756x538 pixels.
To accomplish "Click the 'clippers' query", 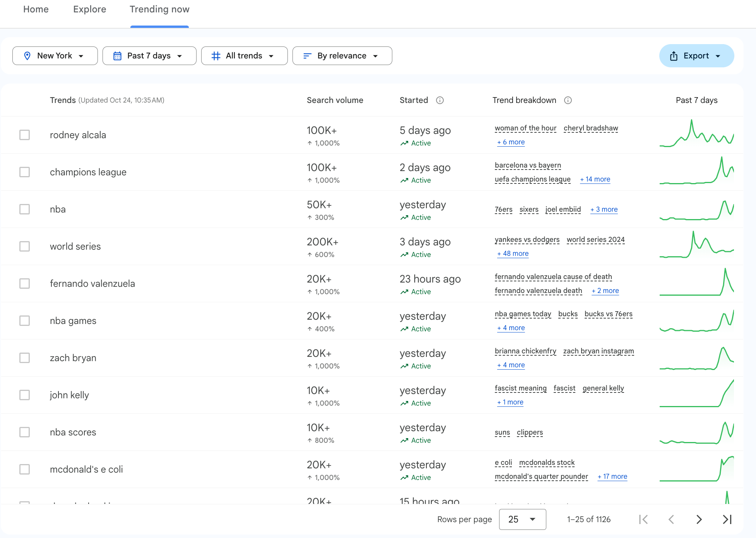I will click(530, 432).
